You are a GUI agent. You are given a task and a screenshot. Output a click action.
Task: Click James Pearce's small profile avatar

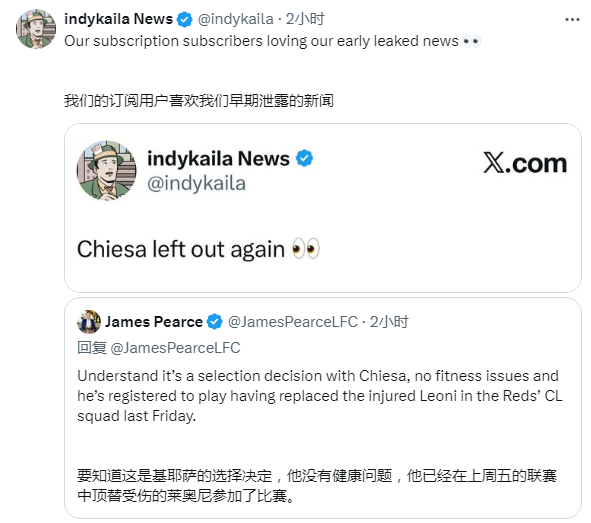click(89, 322)
